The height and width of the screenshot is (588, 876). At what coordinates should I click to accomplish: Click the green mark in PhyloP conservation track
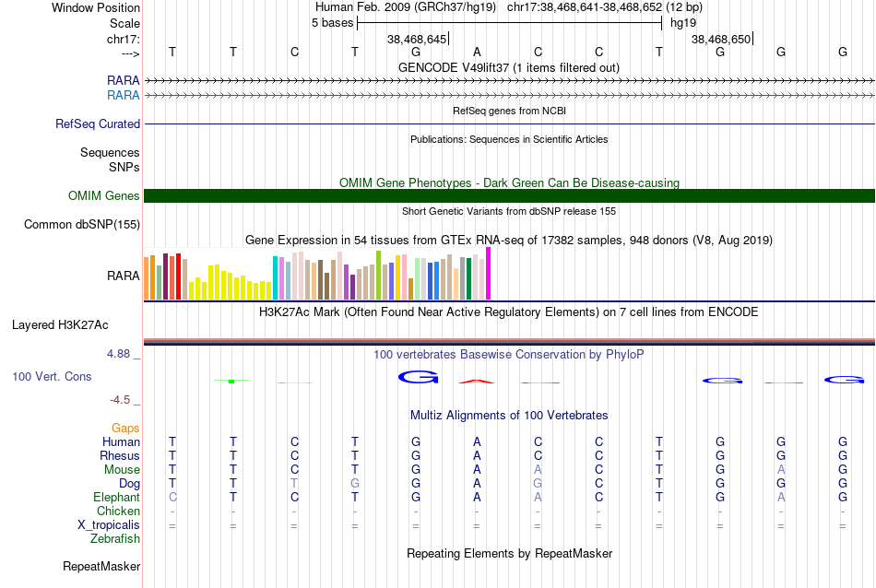point(231,381)
